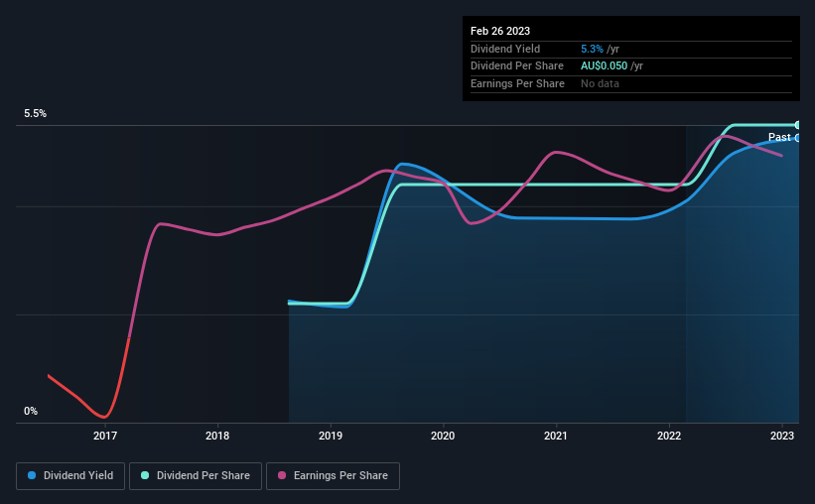Click the teal endpoint marker of Dividend Per Share line
This screenshot has width=815, height=504.
(x=798, y=125)
